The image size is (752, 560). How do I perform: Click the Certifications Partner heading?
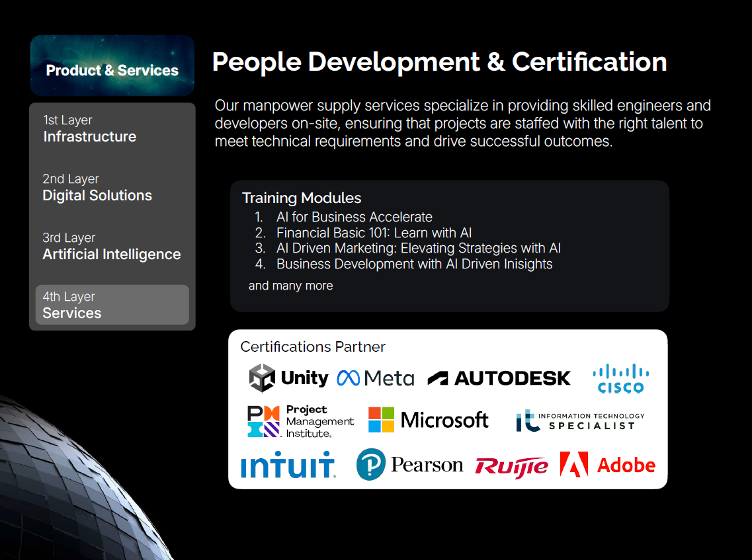(313, 346)
